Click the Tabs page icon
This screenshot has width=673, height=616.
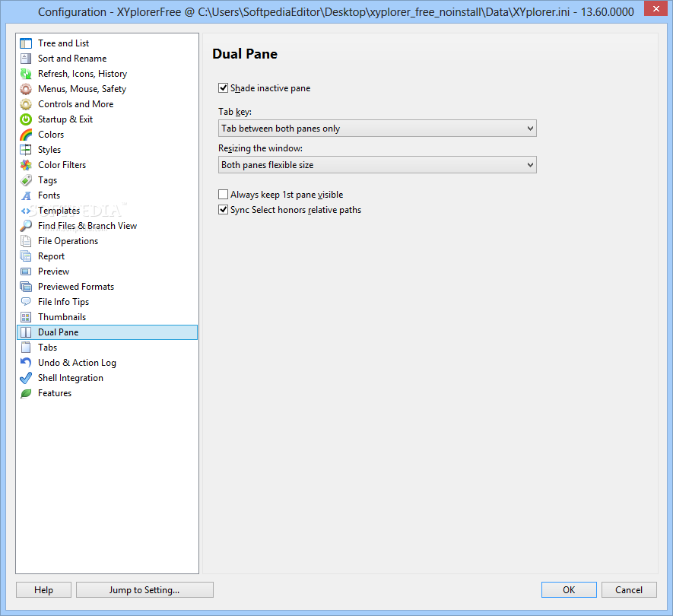point(26,348)
